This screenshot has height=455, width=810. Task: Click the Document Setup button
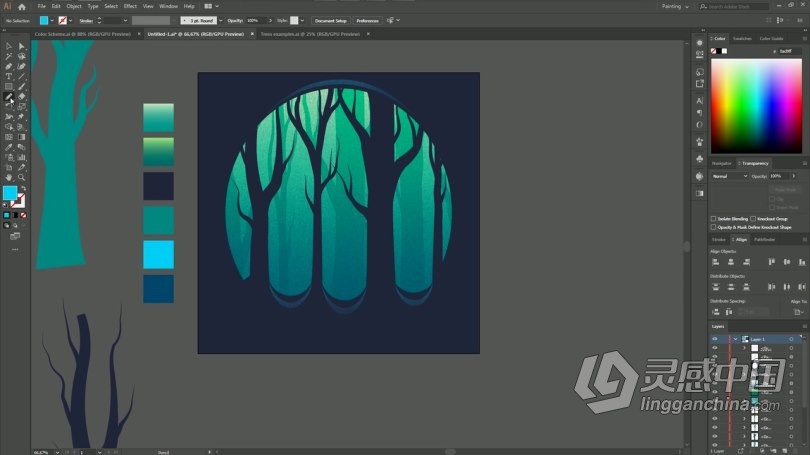pos(331,21)
